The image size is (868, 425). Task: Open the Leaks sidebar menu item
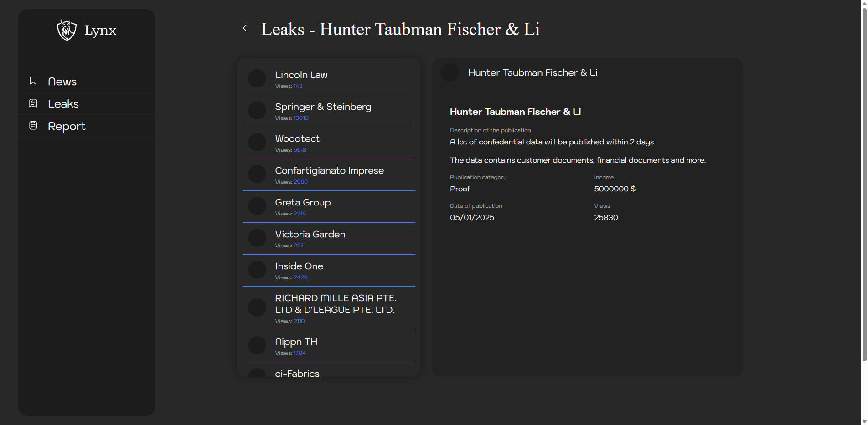(63, 104)
